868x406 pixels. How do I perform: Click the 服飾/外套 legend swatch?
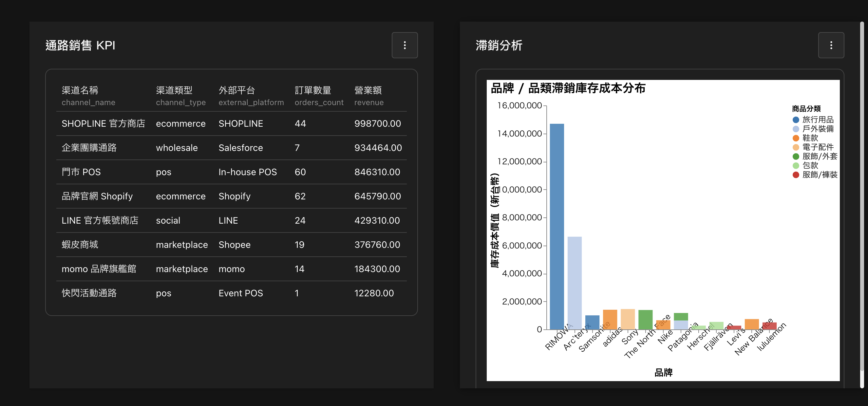pos(796,156)
